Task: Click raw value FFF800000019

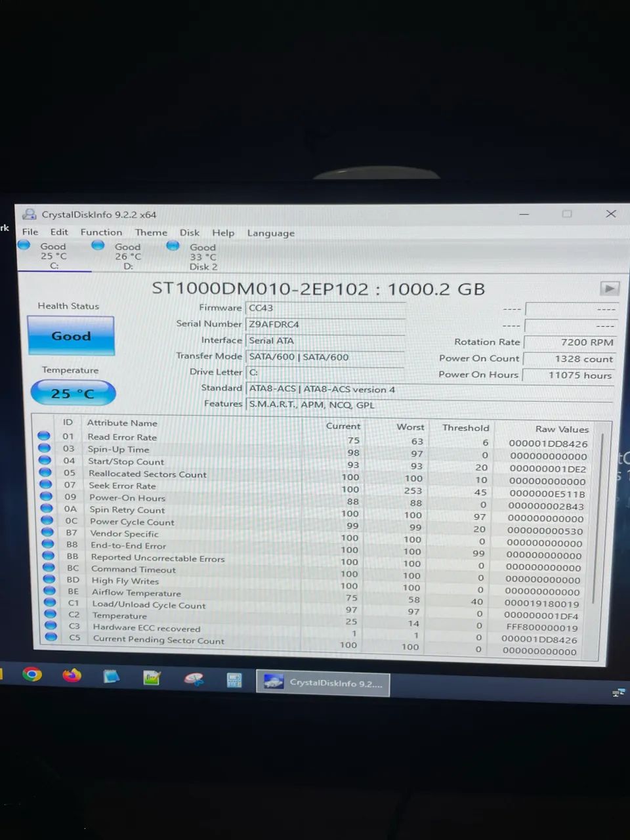Action: 542,627
